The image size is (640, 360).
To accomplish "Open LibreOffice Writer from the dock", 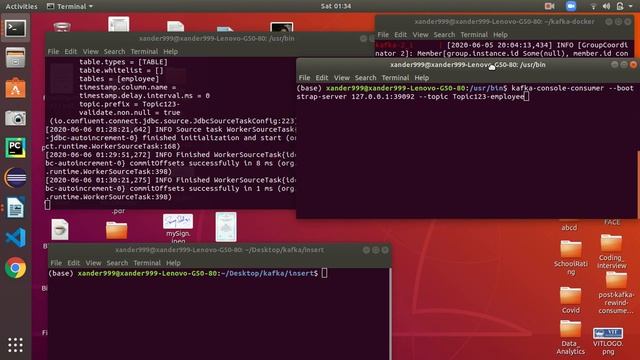I will pyautogui.click(x=16, y=208).
